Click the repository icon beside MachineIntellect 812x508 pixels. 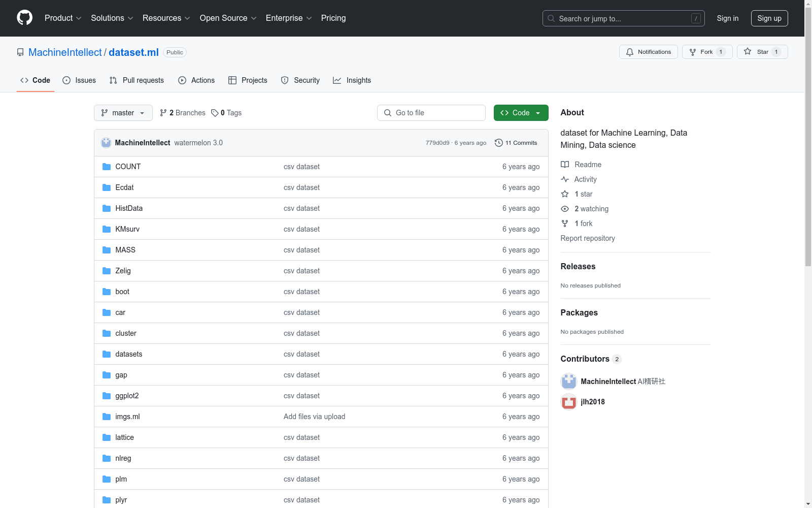click(20, 52)
